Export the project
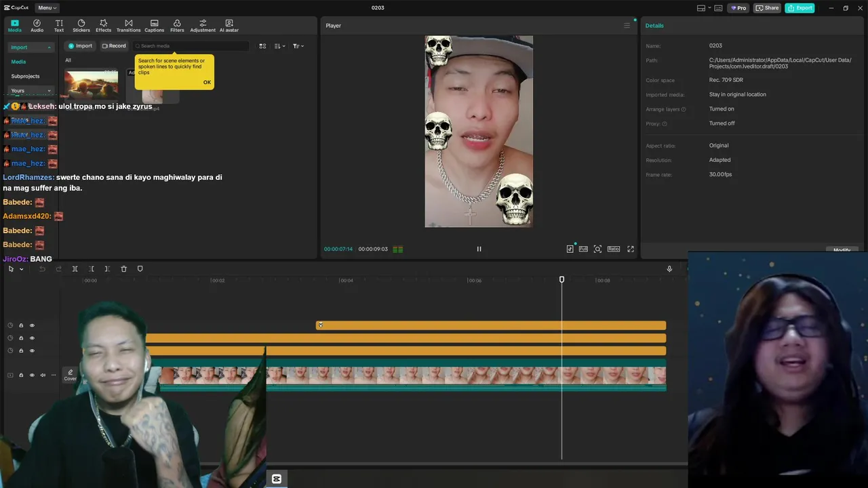Viewport: 868px width, 488px height. (x=800, y=8)
